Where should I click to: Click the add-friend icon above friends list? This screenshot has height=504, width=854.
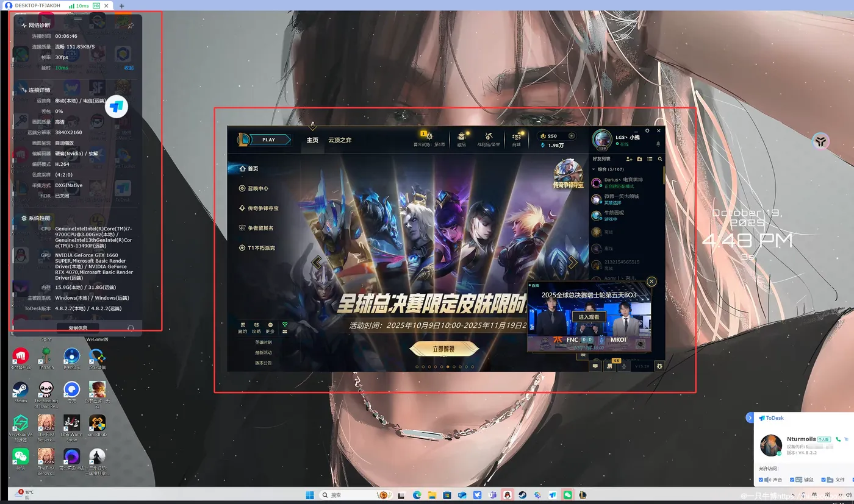tap(629, 159)
